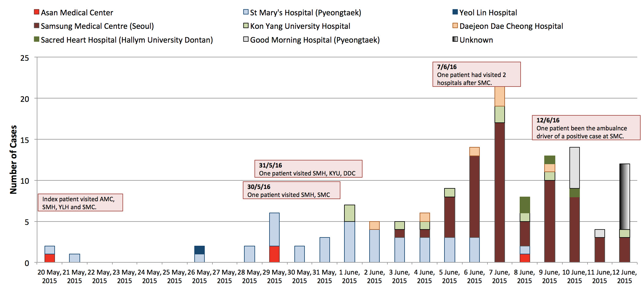The image size is (644, 289).
Task: Click the gradient Unknown legend swatch
Action: click(455, 39)
